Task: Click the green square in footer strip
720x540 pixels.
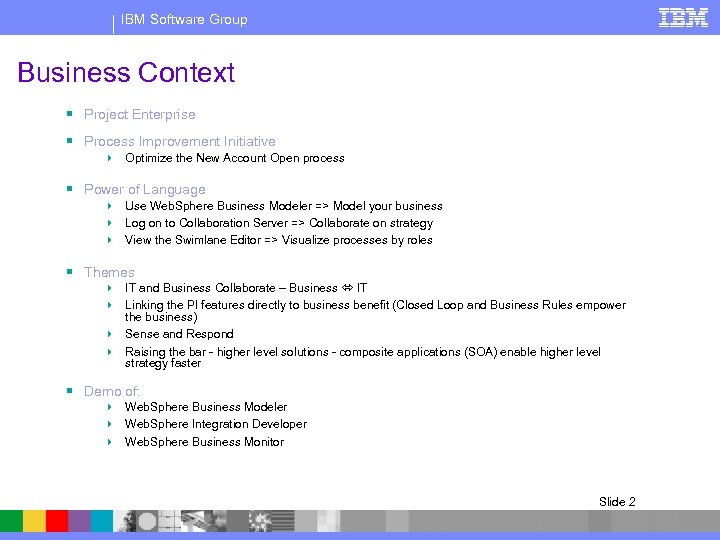Action: 11,521
